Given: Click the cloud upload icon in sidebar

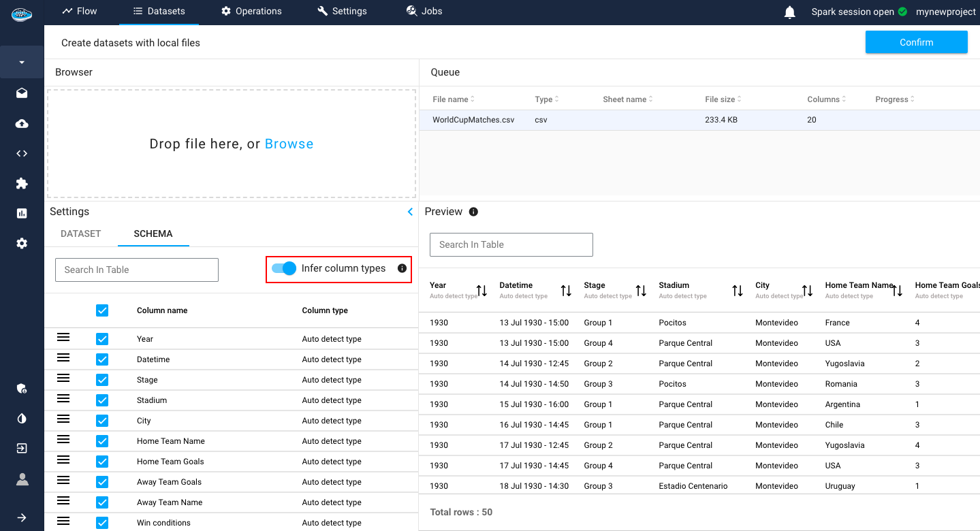Looking at the screenshot, I should point(22,123).
